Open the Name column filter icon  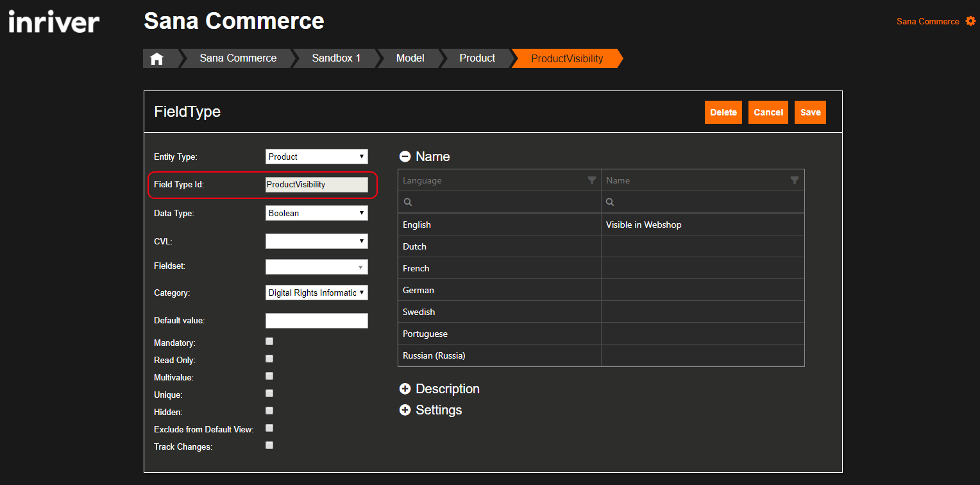pos(795,180)
